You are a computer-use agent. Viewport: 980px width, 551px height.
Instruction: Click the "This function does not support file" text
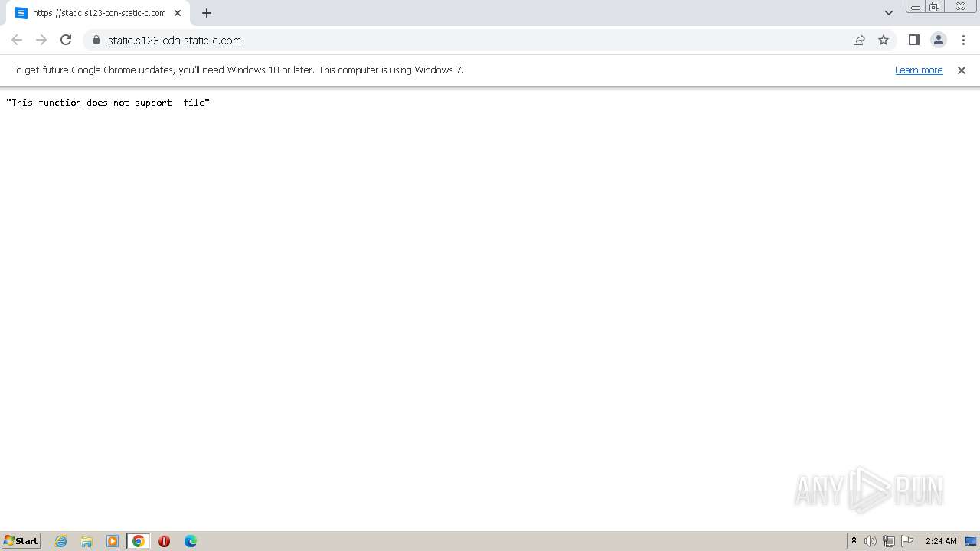[x=108, y=103]
